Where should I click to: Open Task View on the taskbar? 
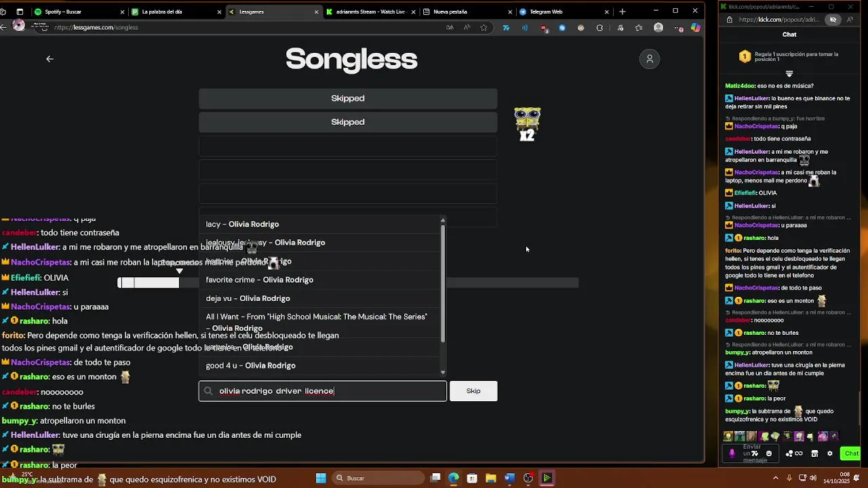point(436,478)
